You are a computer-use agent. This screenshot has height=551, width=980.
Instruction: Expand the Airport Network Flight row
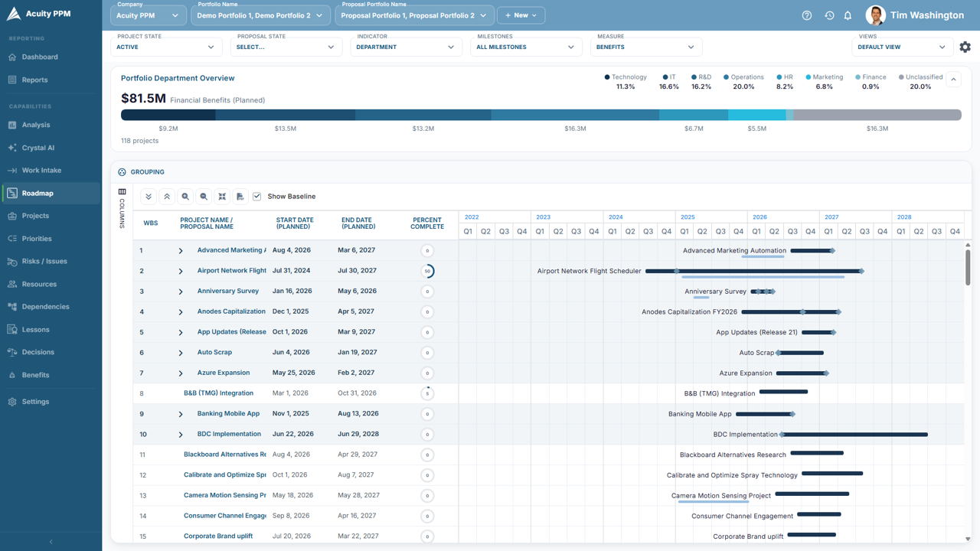(x=181, y=271)
